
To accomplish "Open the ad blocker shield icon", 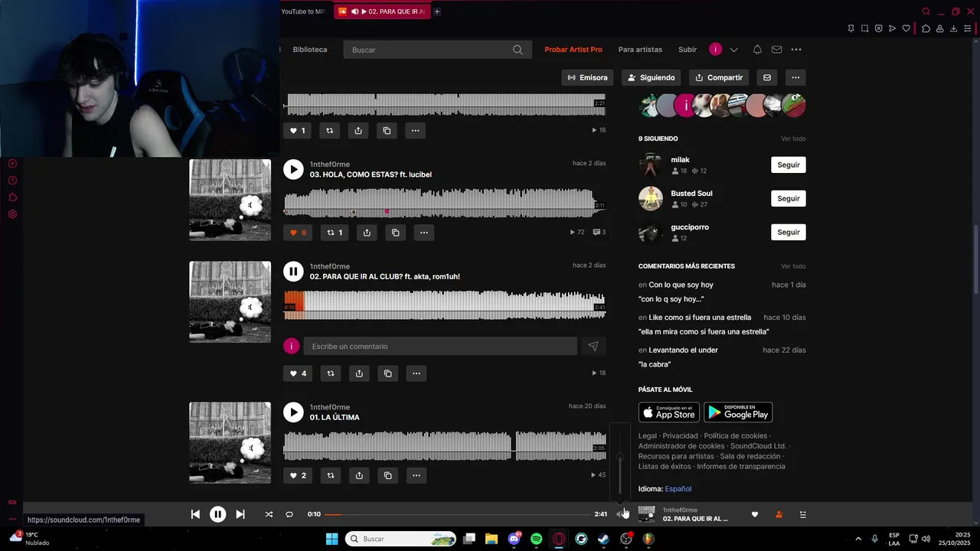I will click(878, 28).
